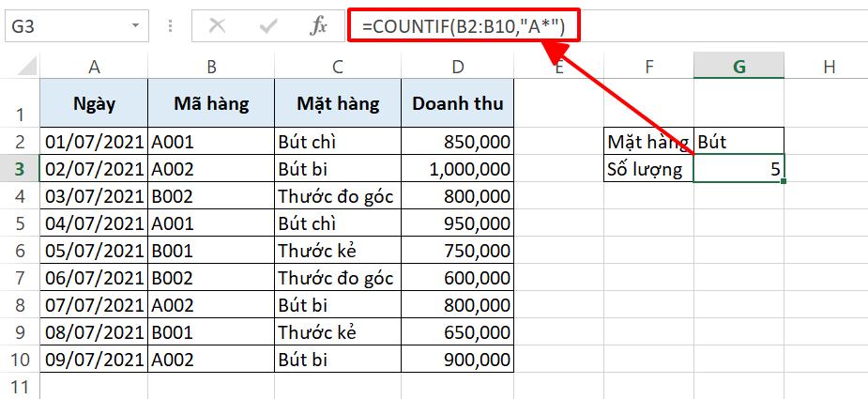Select result cell G3 showing 5
The height and width of the screenshot is (399, 868).
(739, 168)
